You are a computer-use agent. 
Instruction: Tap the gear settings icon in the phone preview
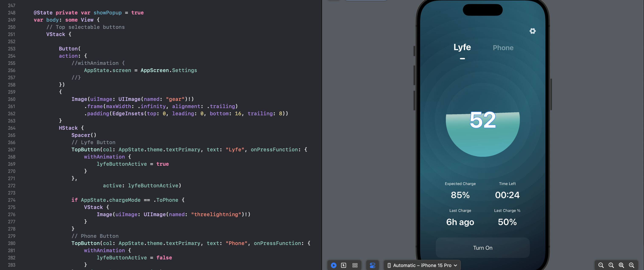532,31
